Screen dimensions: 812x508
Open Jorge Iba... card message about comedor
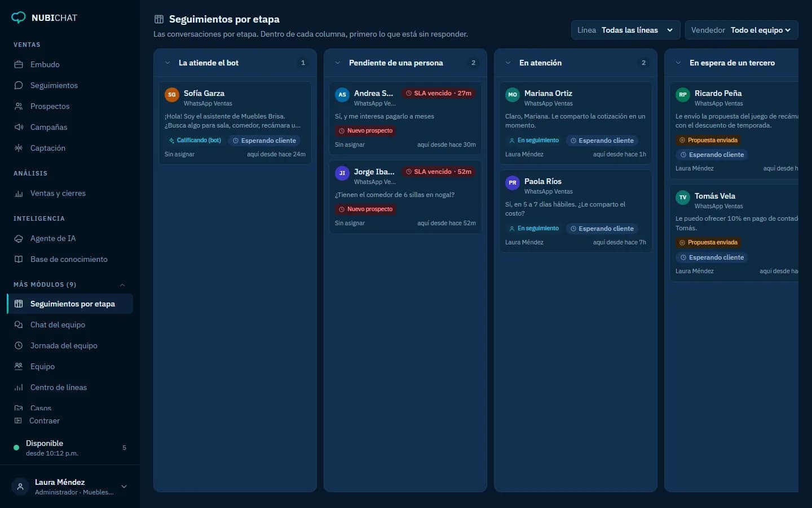tap(395, 195)
